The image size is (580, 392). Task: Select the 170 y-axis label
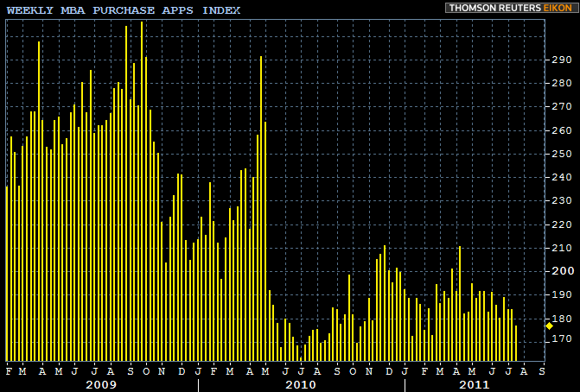click(561, 339)
